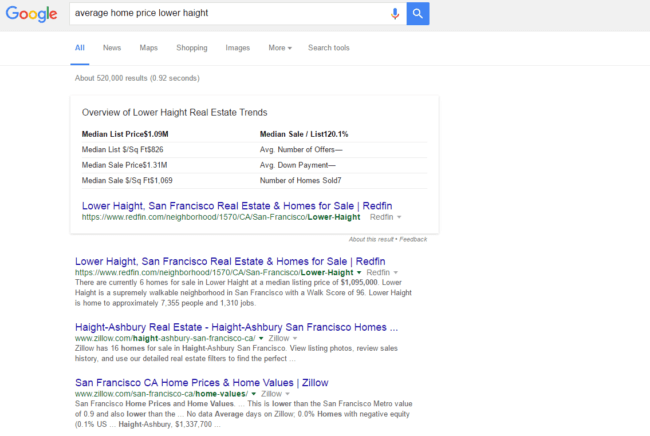Image resolution: width=650 pixels, height=436 pixels.
Task: Click Median Sale / List 120.1% cell
Action: pyautogui.click(x=304, y=134)
